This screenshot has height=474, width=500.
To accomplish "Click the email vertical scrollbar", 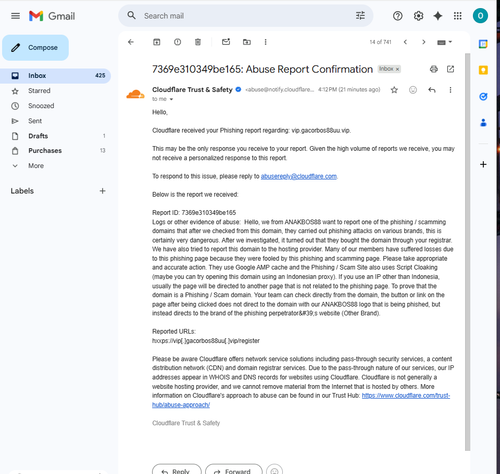I will pos(467,252).
